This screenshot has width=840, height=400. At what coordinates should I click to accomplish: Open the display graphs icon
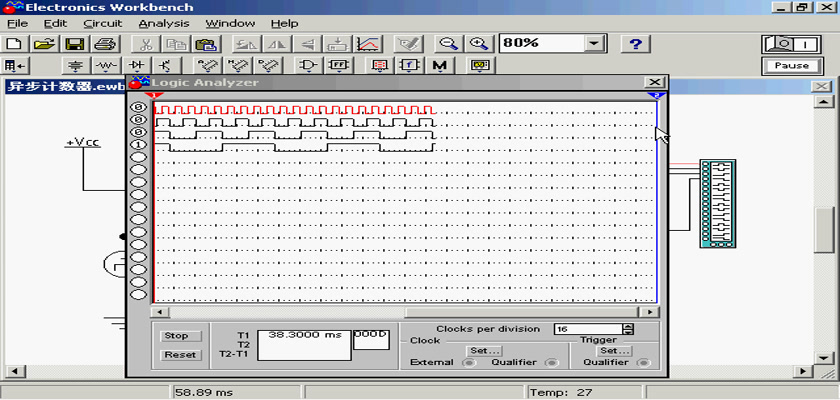[x=369, y=44]
